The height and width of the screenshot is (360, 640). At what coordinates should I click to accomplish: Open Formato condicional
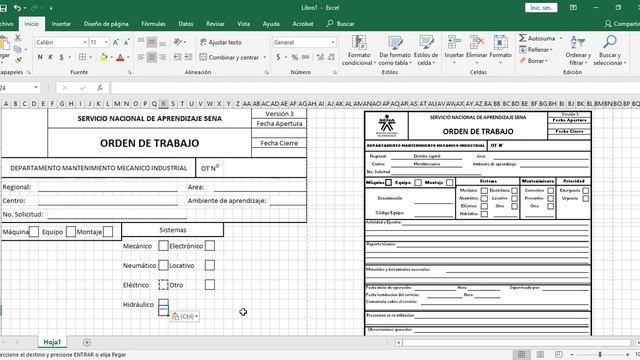point(359,51)
